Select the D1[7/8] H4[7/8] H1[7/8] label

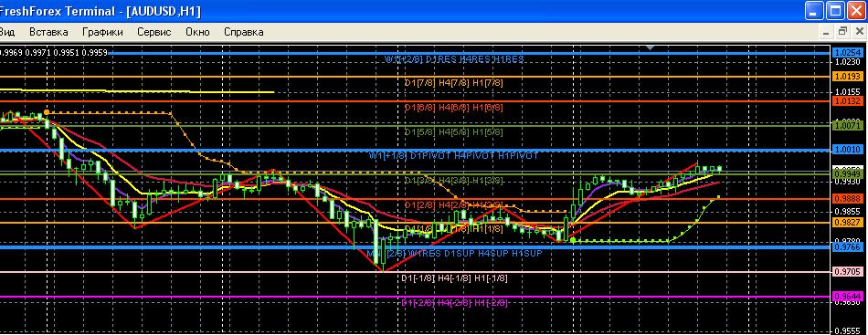(454, 82)
